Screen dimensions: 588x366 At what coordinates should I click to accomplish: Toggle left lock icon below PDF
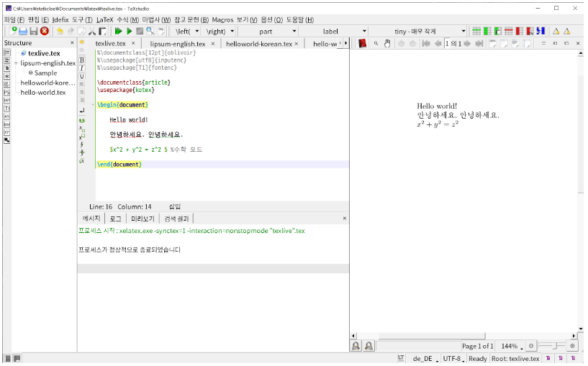click(x=356, y=346)
